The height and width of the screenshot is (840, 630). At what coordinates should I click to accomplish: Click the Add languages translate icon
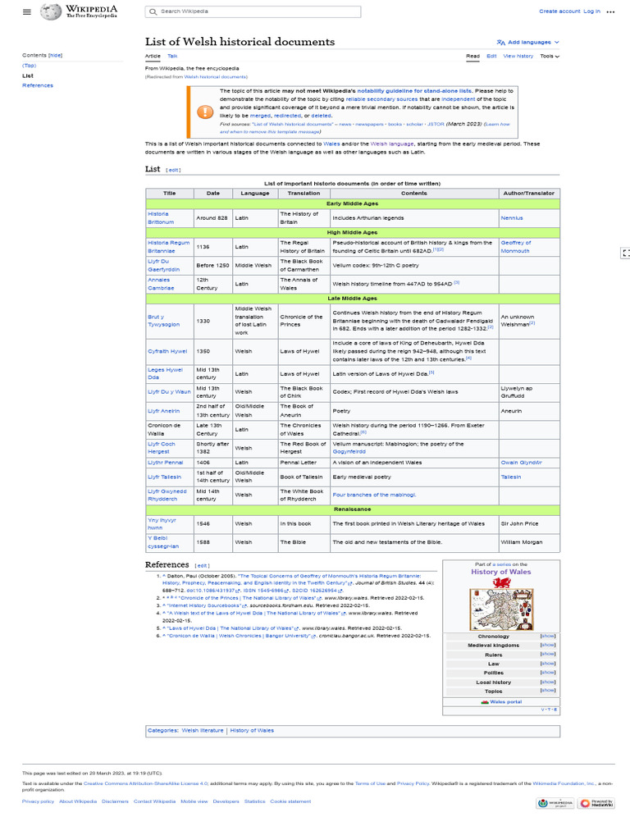tap(501, 43)
